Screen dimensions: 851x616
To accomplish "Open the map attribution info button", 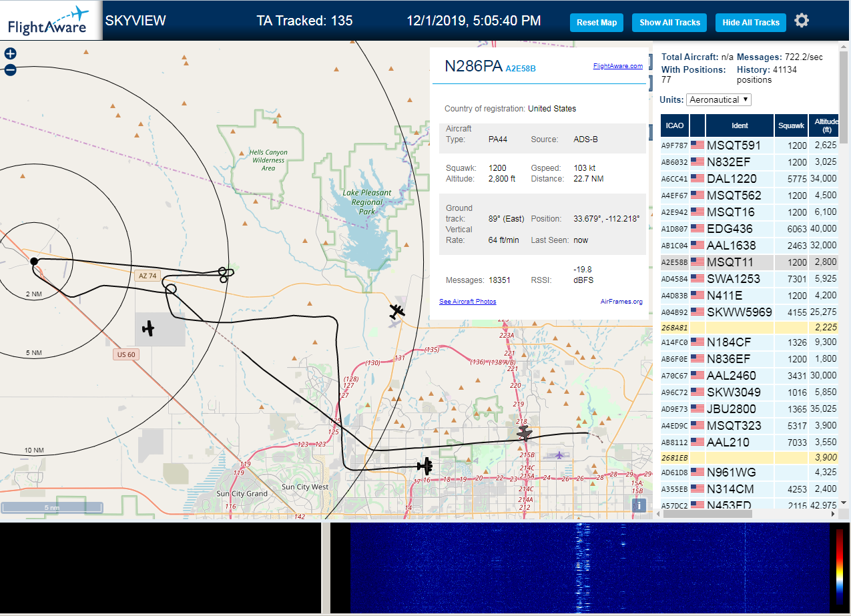I will pyautogui.click(x=639, y=505).
